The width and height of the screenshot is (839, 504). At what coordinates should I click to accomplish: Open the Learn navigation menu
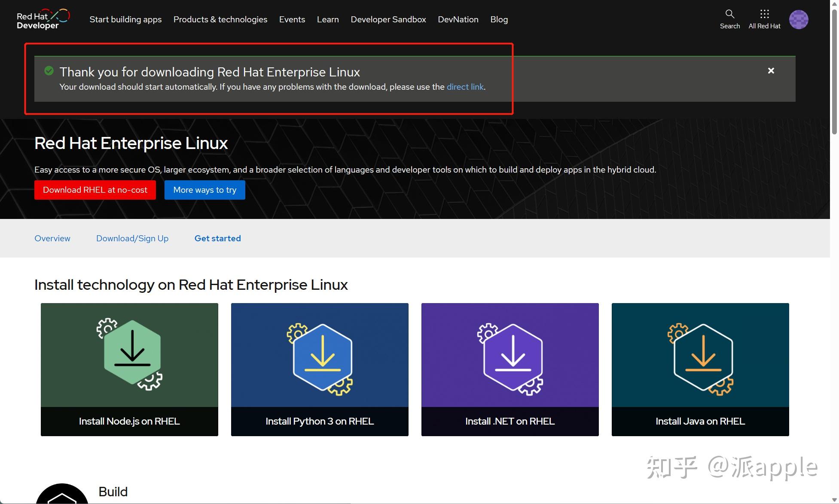328,19
